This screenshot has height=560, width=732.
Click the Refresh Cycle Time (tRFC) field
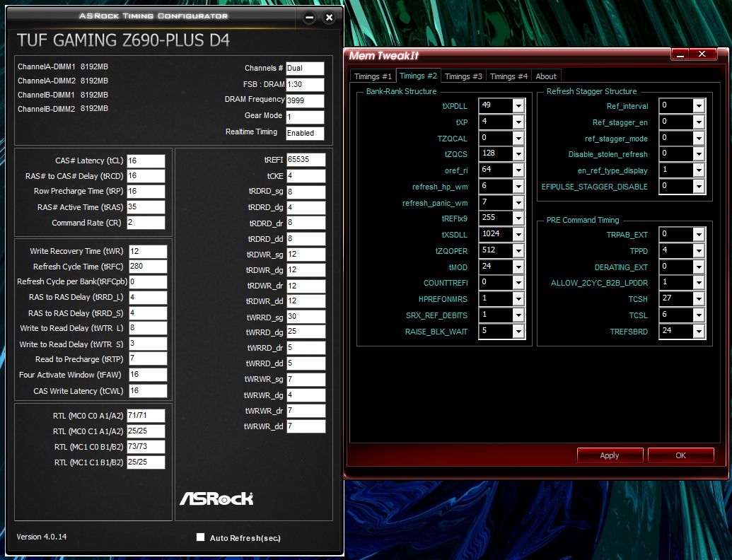(148, 267)
